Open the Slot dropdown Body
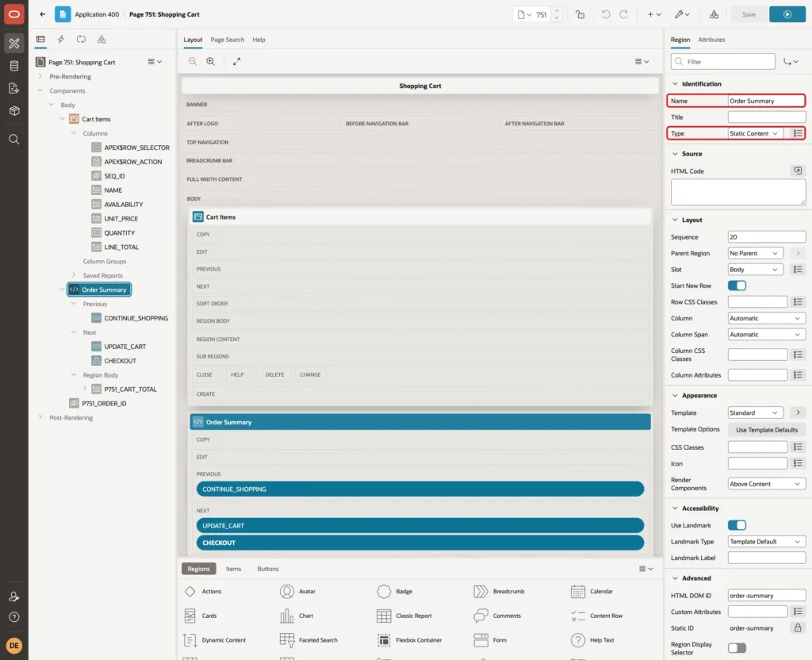This screenshot has width=812, height=660. point(755,270)
